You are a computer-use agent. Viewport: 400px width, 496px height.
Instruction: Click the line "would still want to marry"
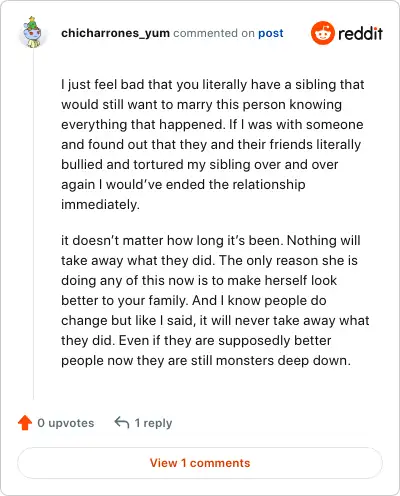point(201,105)
